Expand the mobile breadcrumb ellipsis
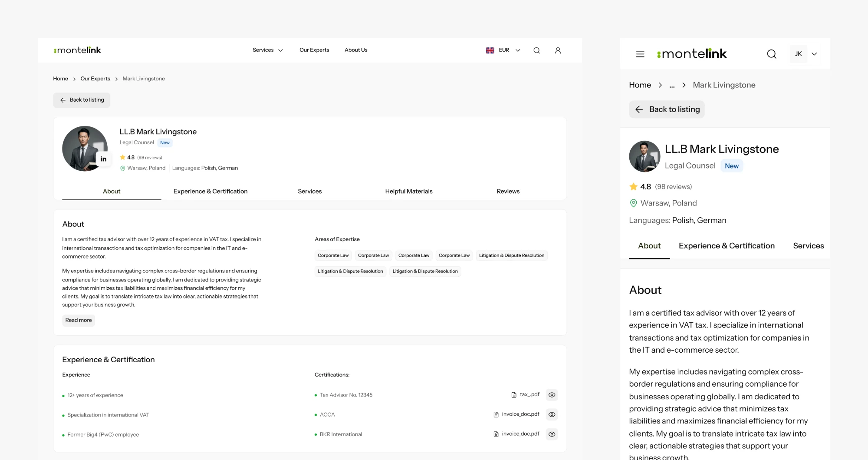Image resolution: width=868 pixels, height=460 pixels. pos(672,86)
